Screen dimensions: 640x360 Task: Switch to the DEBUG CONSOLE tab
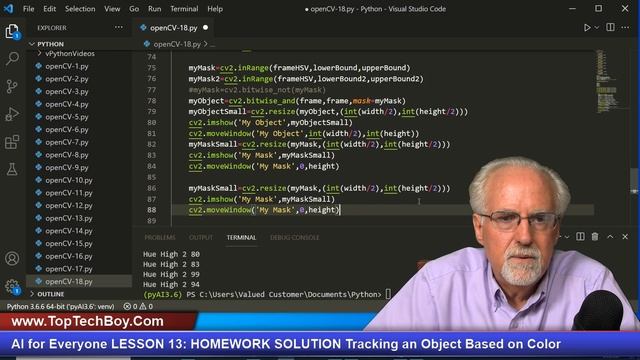(x=295, y=238)
